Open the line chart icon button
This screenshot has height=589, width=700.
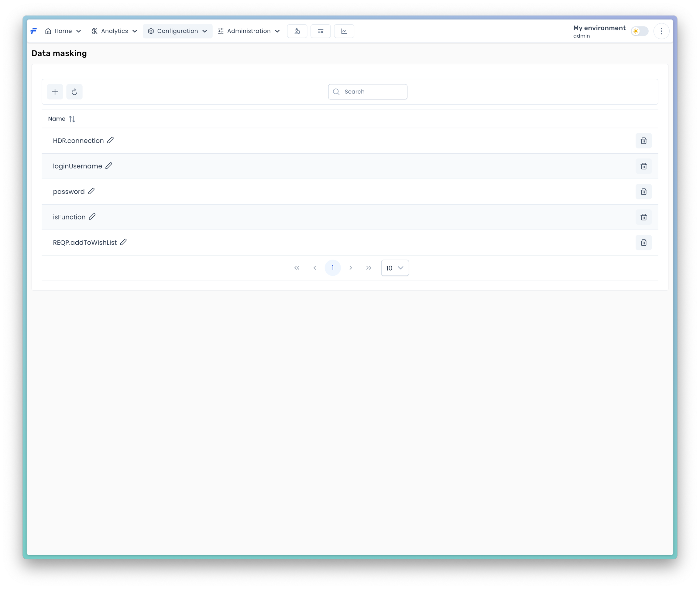[x=344, y=31]
